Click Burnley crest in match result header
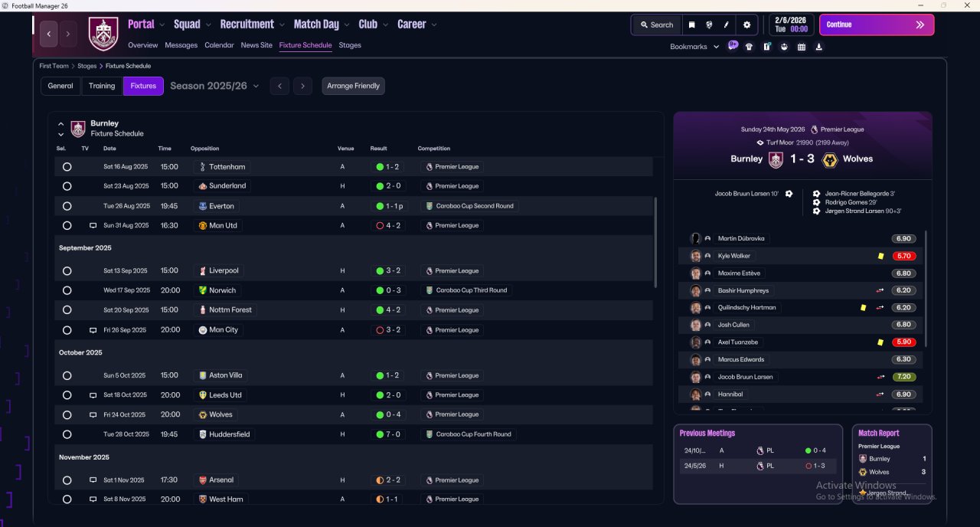This screenshot has width=980, height=527. [776, 159]
